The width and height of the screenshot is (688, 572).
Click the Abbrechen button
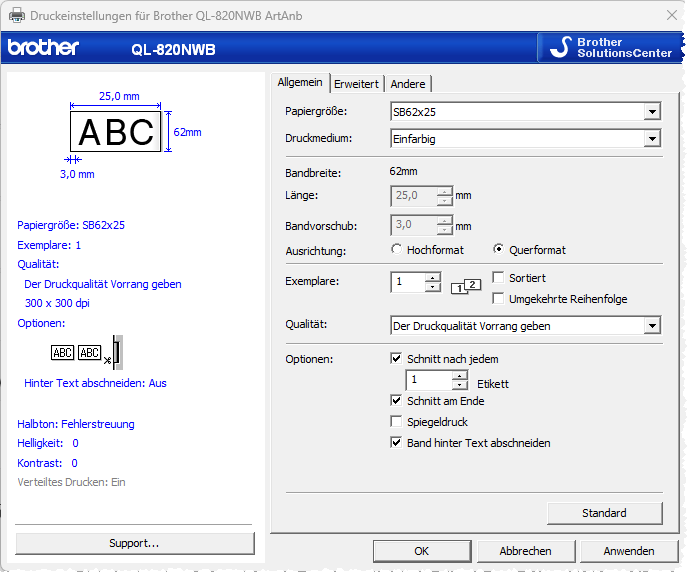coord(526,551)
